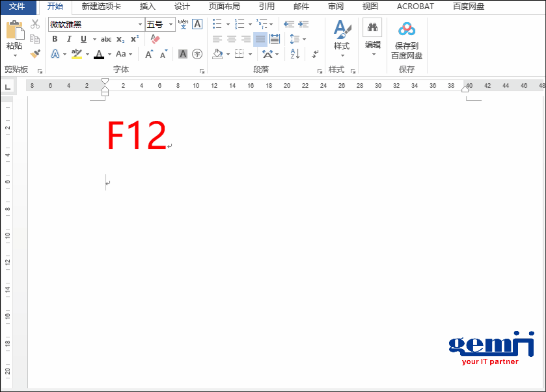Select the format painter icon
546x392 pixels.
(x=34, y=53)
